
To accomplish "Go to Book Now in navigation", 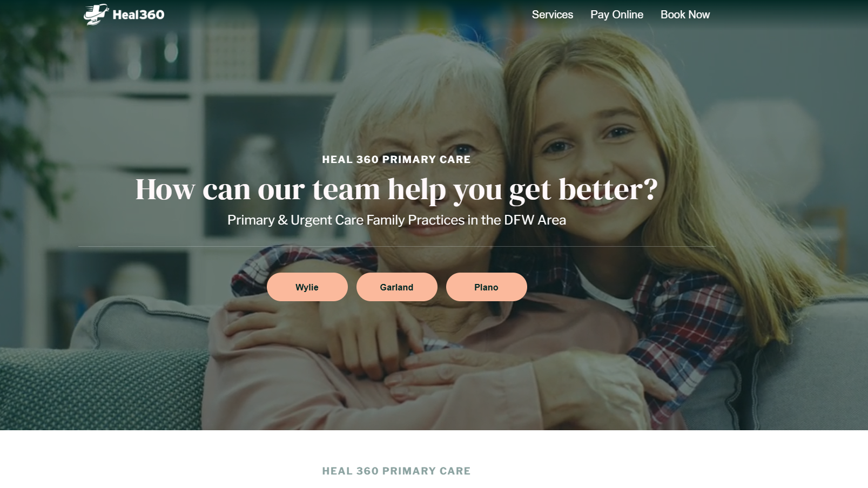I will coord(685,15).
